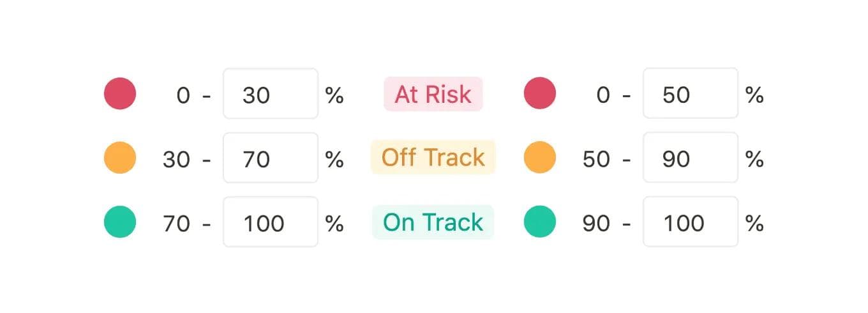Click the At Risk status badge
Viewport: 868px width, 313px height.
click(433, 95)
